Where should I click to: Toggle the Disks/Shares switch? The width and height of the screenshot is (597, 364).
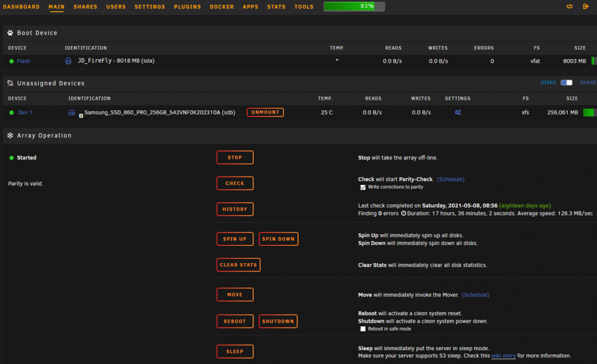pyautogui.click(x=567, y=82)
